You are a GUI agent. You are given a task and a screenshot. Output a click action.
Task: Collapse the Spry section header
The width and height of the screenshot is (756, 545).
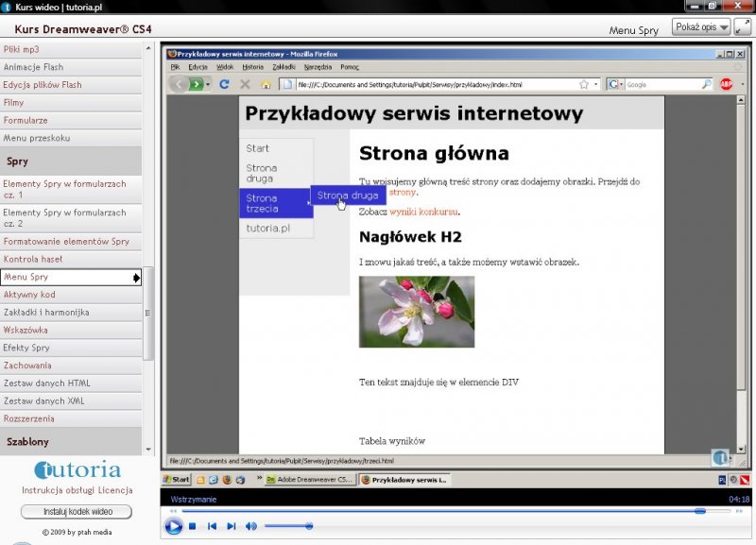[x=17, y=162]
